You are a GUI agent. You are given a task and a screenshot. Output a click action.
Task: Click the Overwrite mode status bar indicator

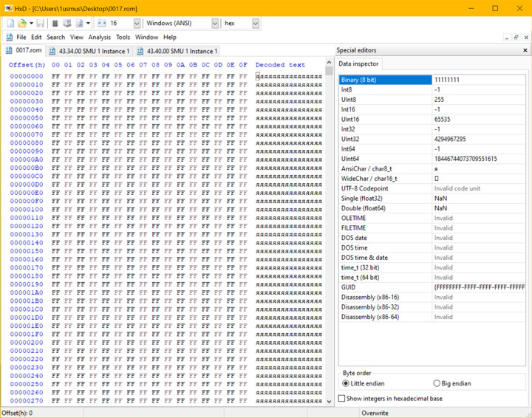(375, 413)
